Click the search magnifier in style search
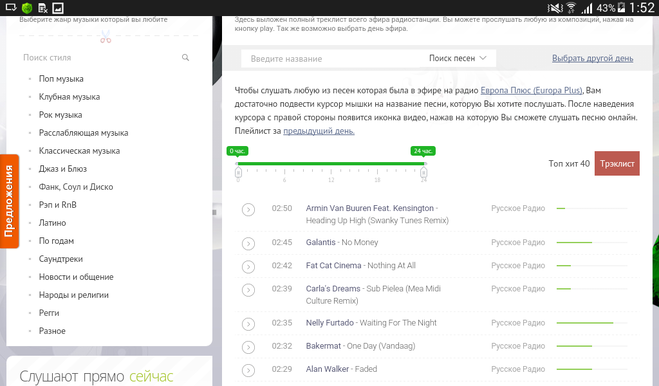 [x=185, y=58]
